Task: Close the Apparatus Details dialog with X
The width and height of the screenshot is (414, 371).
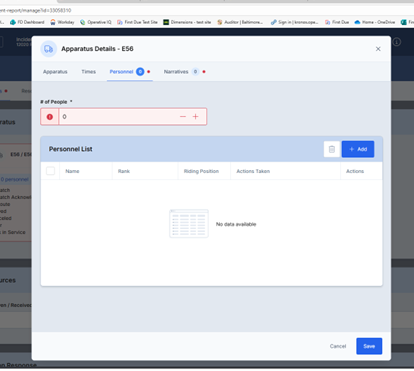Action: 378,49
